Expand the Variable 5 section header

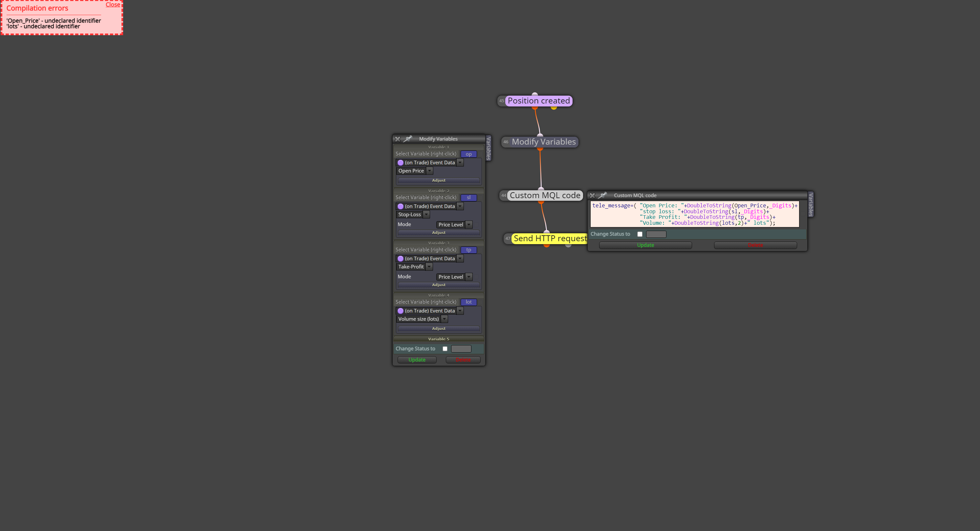[x=439, y=339]
